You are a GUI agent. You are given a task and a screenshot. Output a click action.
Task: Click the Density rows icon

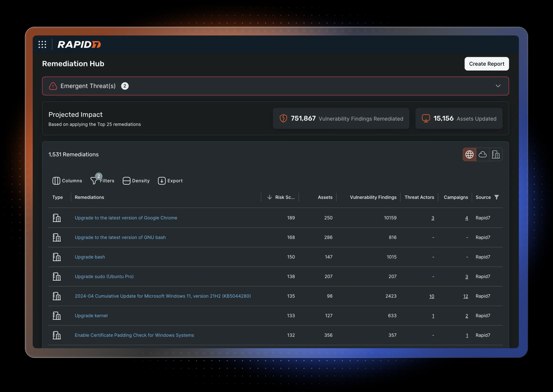[126, 181]
